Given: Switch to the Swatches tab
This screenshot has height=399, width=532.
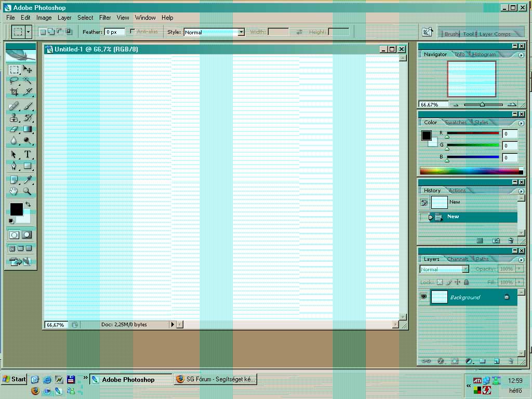Looking at the screenshot, I should [456, 123].
